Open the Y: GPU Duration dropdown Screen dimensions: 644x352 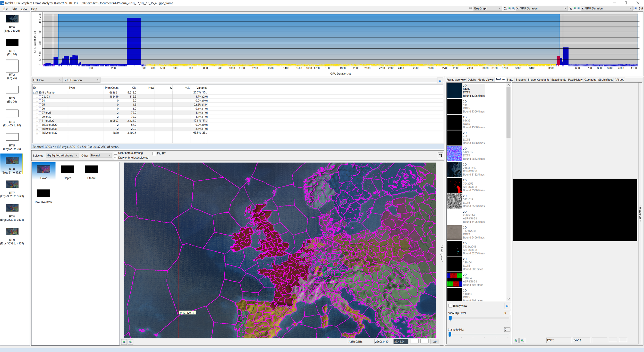tap(607, 8)
